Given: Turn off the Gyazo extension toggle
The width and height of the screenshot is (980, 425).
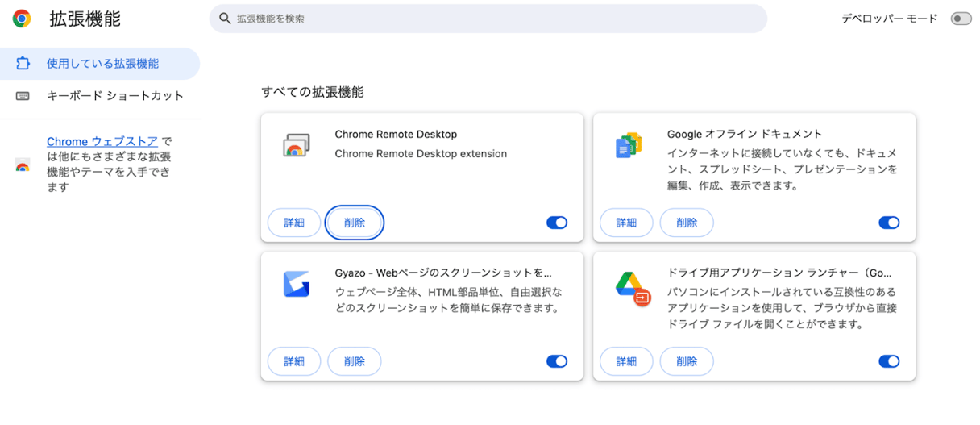Looking at the screenshot, I should pyautogui.click(x=557, y=361).
